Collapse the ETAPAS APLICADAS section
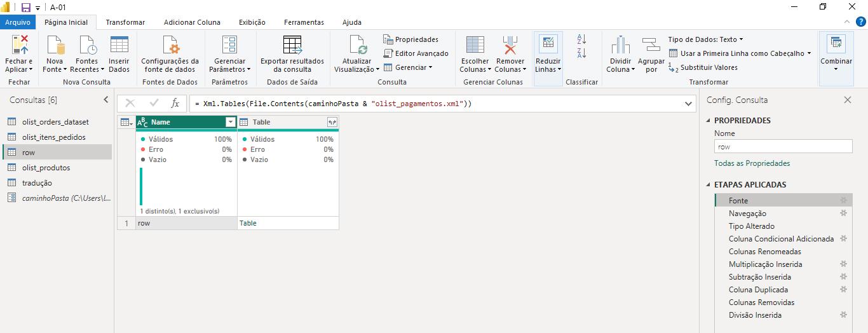Image resolution: width=868 pixels, height=333 pixels. click(709, 185)
